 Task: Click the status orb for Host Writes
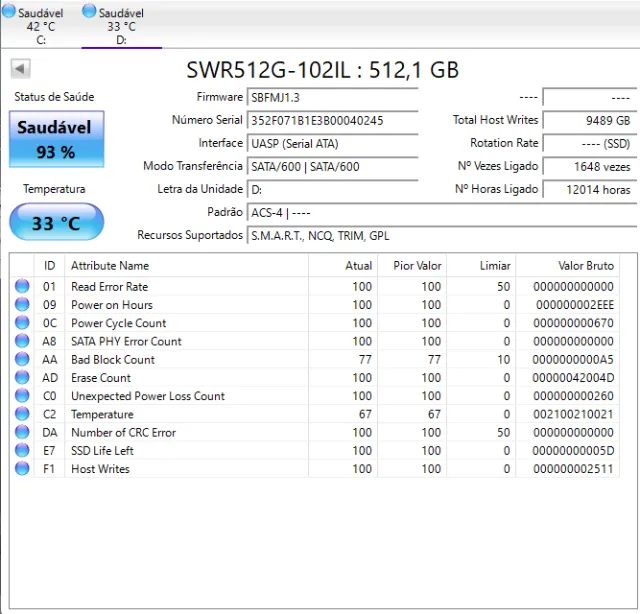coord(22,468)
